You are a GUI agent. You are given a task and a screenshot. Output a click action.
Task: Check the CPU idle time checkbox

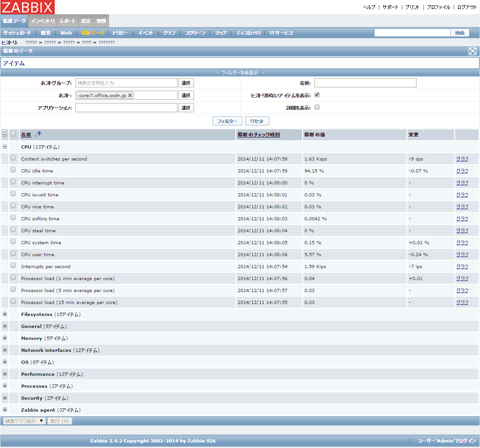pyautogui.click(x=13, y=170)
